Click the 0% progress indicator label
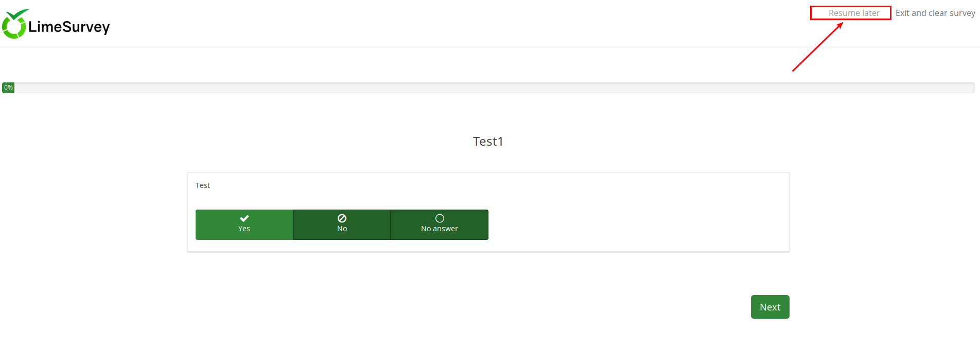Image resolution: width=980 pixels, height=345 pixels. click(x=8, y=88)
